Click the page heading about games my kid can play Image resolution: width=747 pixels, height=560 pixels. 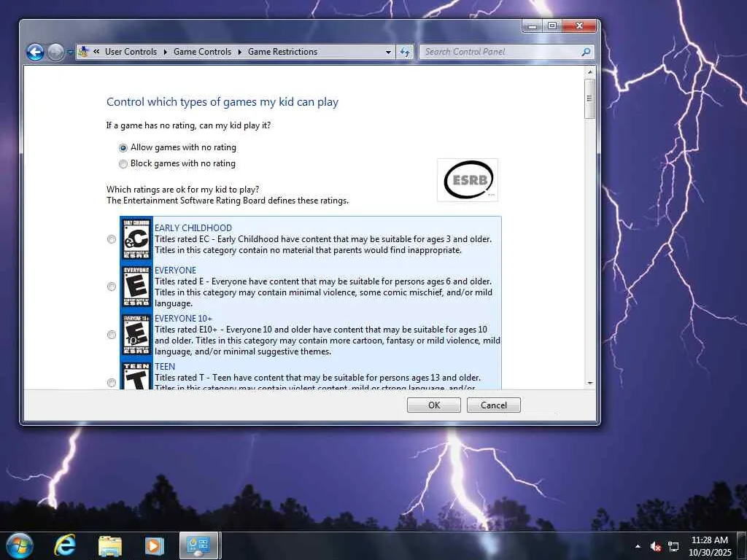coord(222,102)
